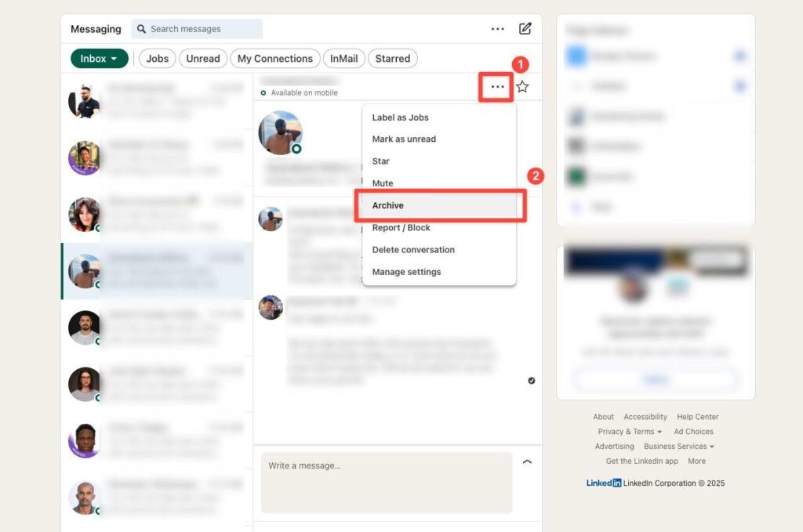Star the conversation using the star icon
803x532 pixels.
pos(522,87)
